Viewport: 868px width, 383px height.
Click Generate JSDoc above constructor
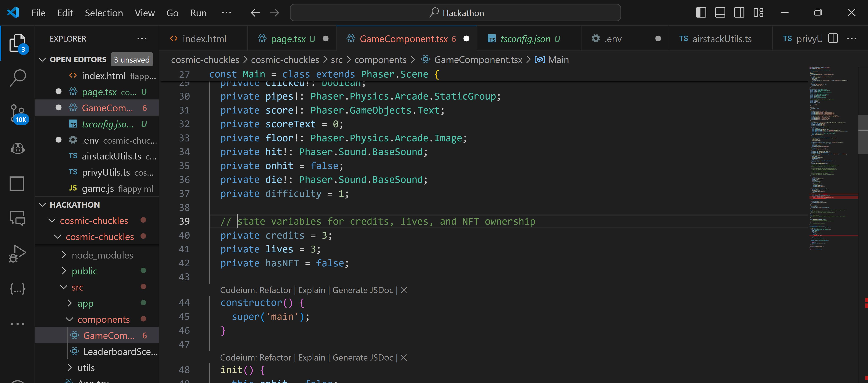[x=363, y=290]
